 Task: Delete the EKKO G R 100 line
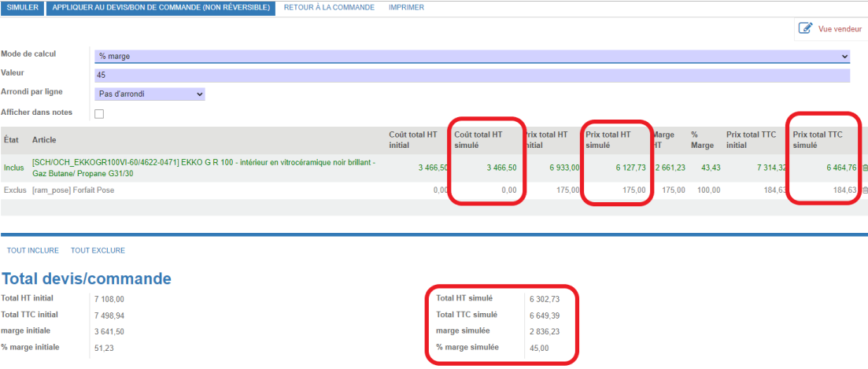point(865,168)
